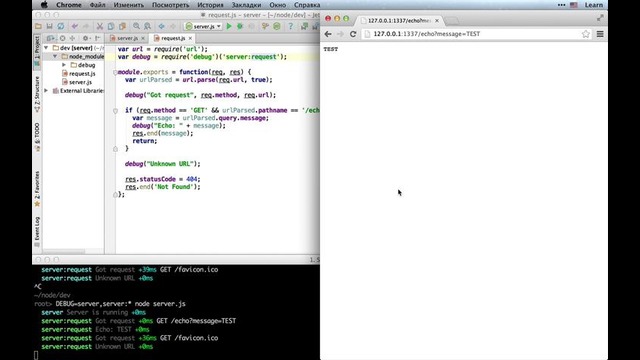
Task: Click the hide Project panel icon
Action: [x=98, y=38]
